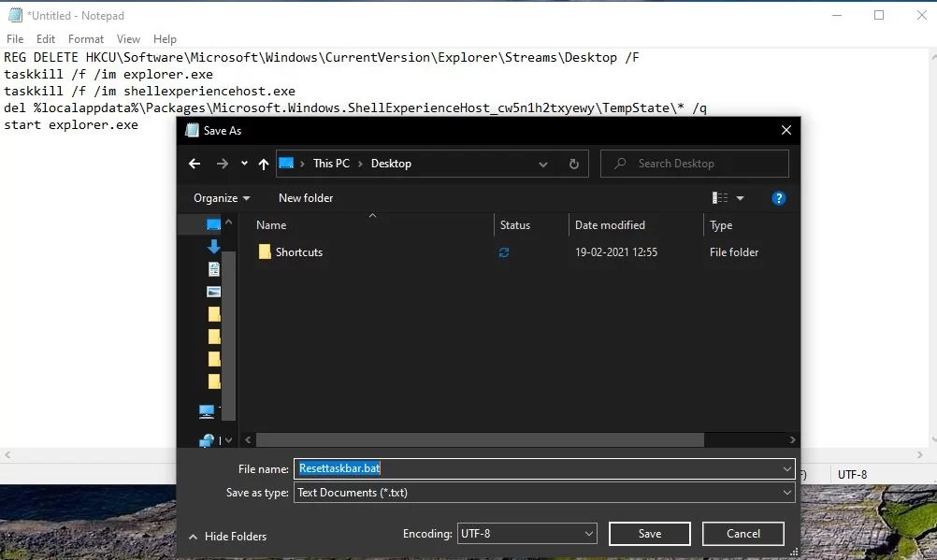
Task: Open the Format menu in Notepad
Action: (85, 39)
